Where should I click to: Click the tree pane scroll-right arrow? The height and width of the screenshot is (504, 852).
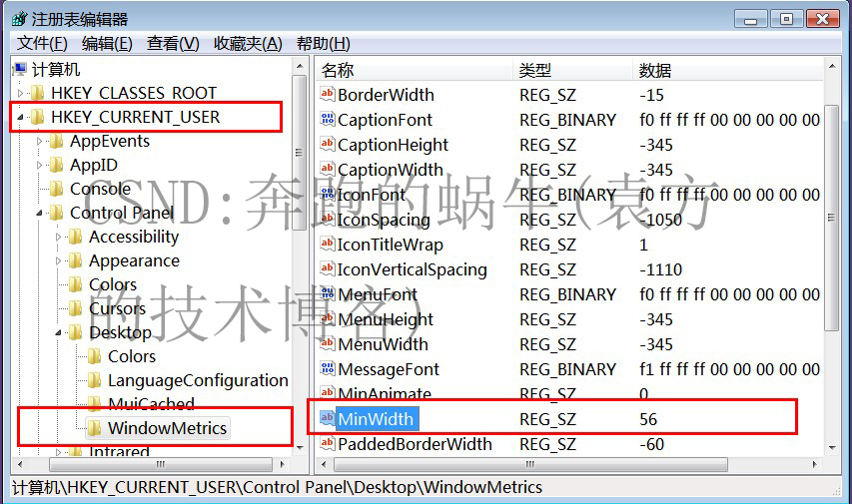tap(282, 464)
